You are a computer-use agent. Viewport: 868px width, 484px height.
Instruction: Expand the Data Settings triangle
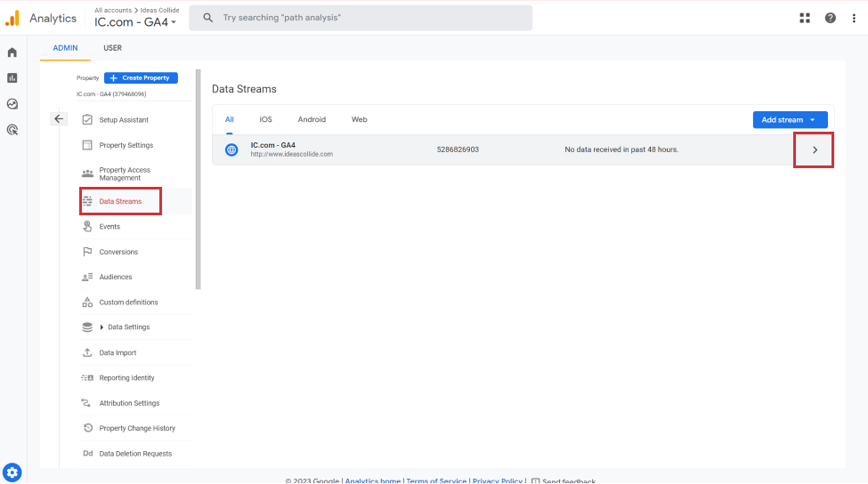click(x=101, y=327)
